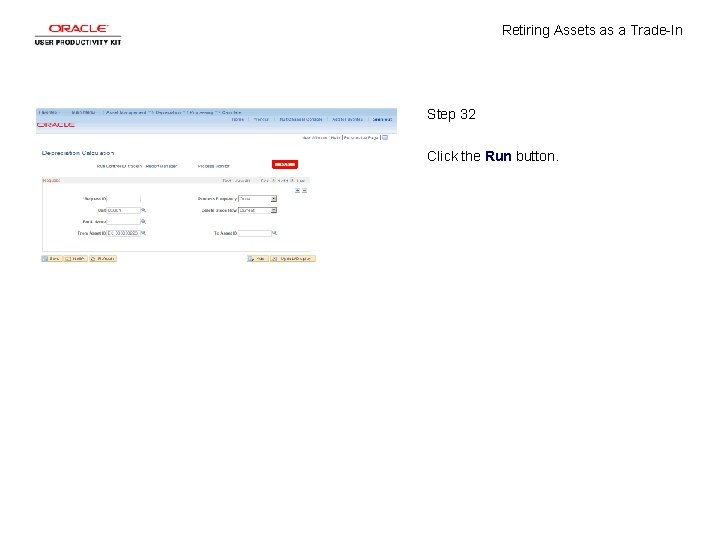This screenshot has width=720, height=540.
Task: Open the Process Monitor link
Action: 214,166
